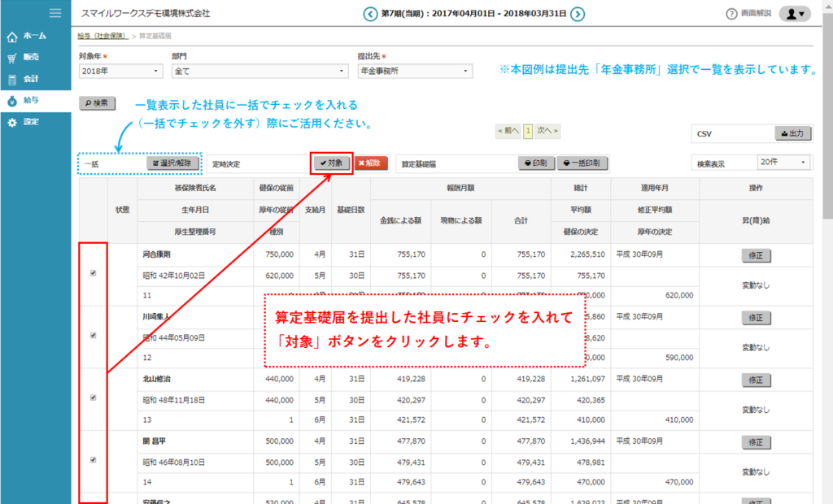Open the 提出先 dropdown showing 年金事務所
The width and height of the screenshot is (833, 504).
(415, 72)
